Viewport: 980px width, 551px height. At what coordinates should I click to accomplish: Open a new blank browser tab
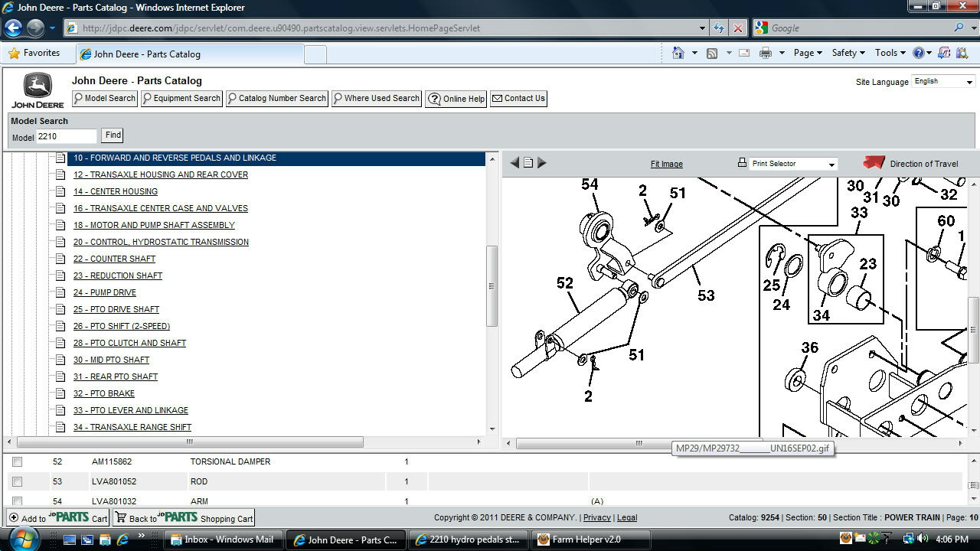coord(315,54)
